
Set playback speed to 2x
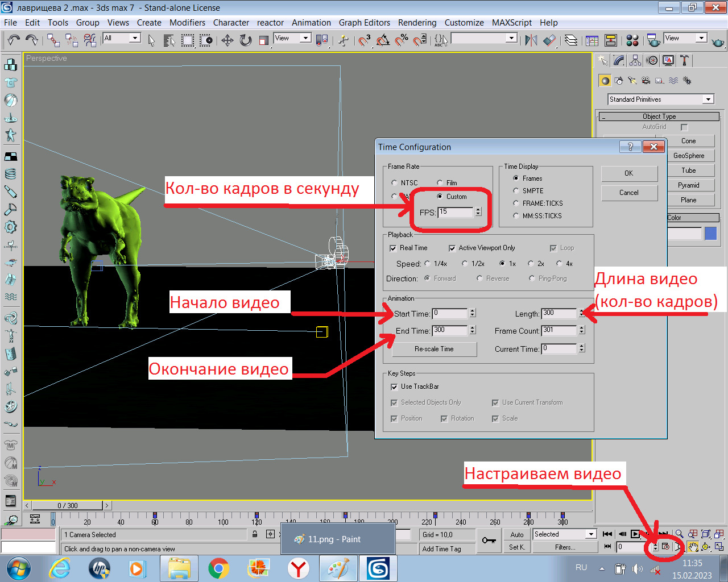click(x=531, y=264)
